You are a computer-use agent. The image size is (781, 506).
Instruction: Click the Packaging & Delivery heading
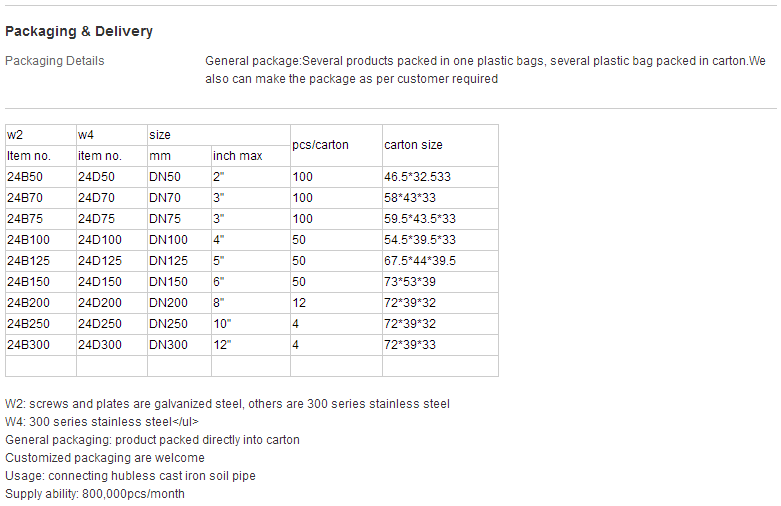coord(79,31)
